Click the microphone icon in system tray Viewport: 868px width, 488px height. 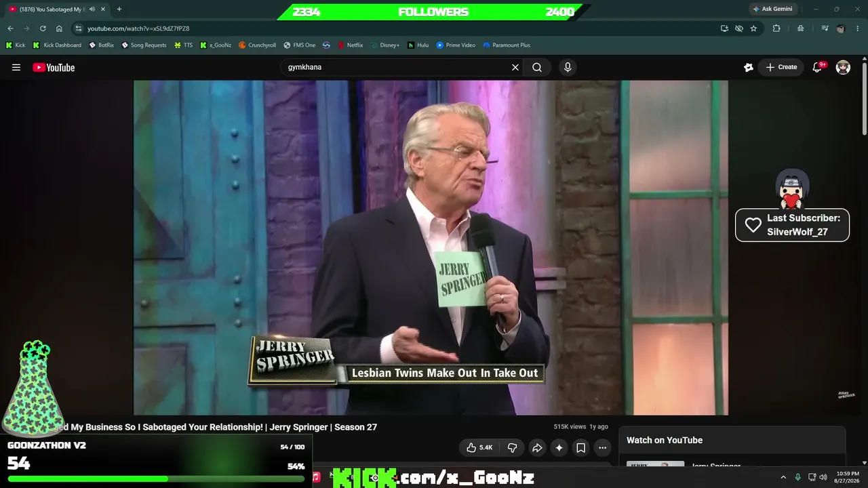[x=797, y=477]
